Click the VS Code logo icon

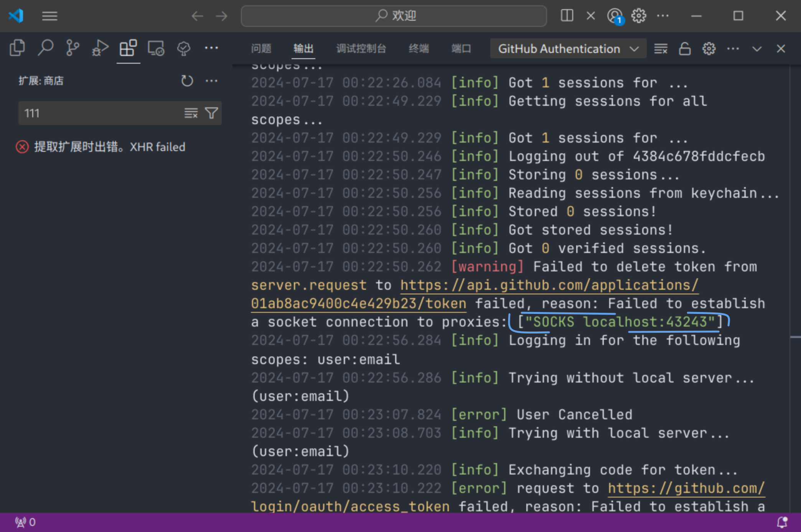[x=16, y=16]
